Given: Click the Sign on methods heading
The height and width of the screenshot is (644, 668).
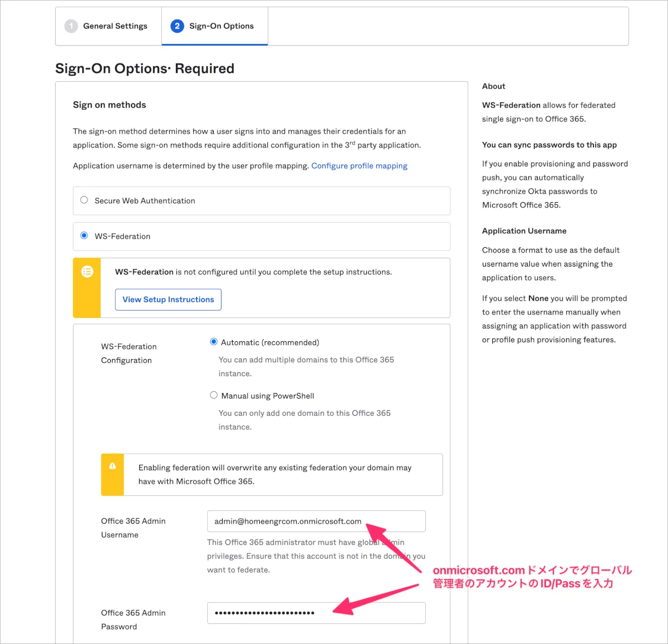Looking at the screenshot, I should click(110, 105).
